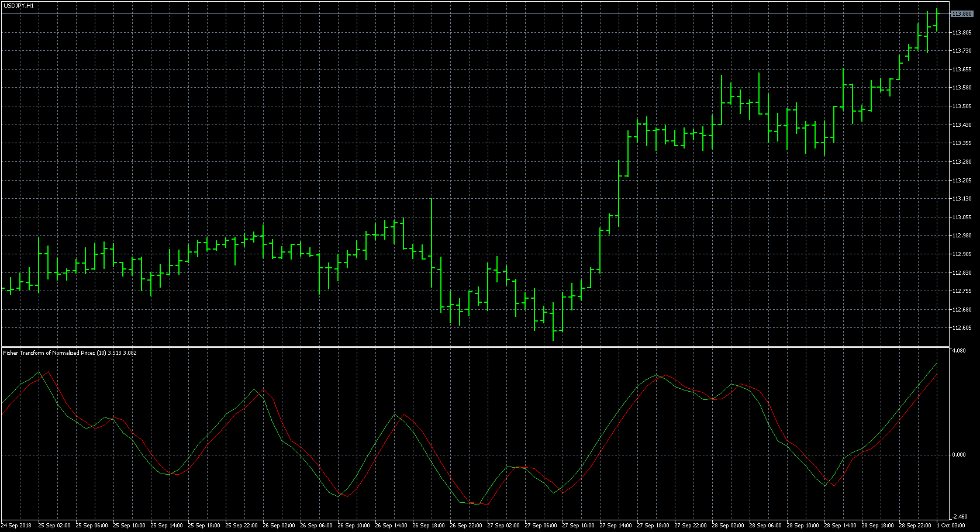Click the 113.130 price level label
Viewport: 980px width, 532px height.
pyautogui.click(x=962, y=199)
